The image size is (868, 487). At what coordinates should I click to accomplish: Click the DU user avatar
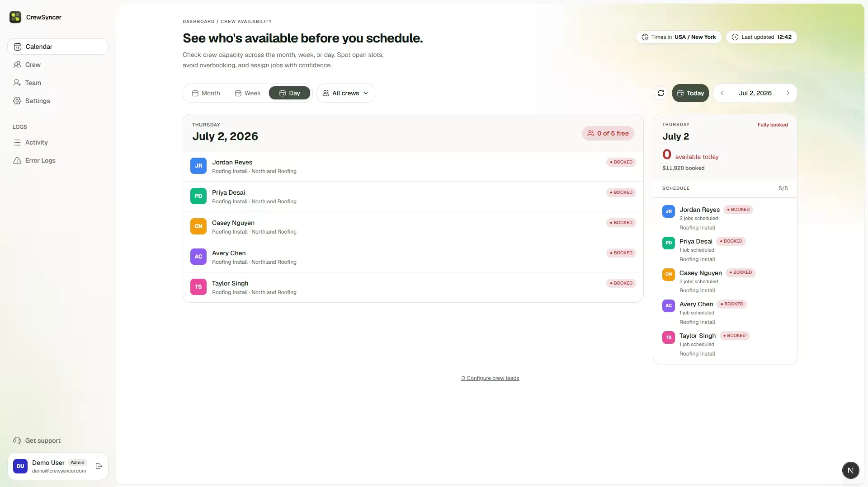[20, 466]
